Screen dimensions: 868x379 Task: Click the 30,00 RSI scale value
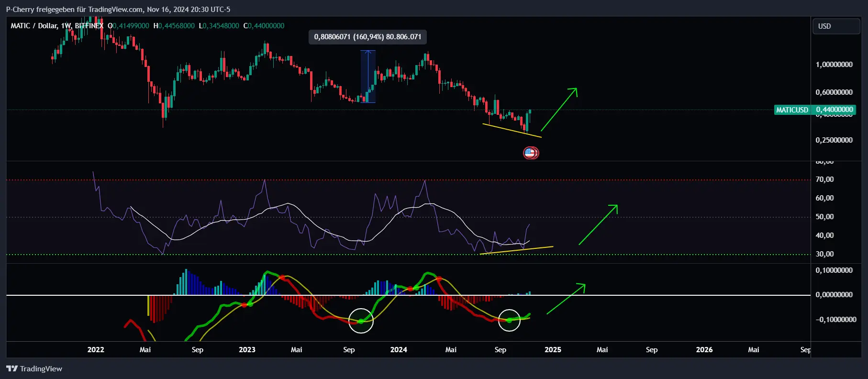[824, 254]
